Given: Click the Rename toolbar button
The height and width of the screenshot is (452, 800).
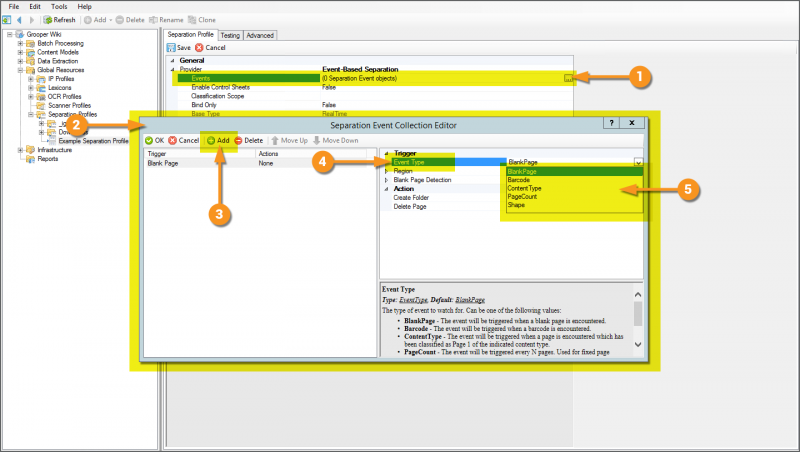Looking at the screenshot, I should tap(166, 20).
